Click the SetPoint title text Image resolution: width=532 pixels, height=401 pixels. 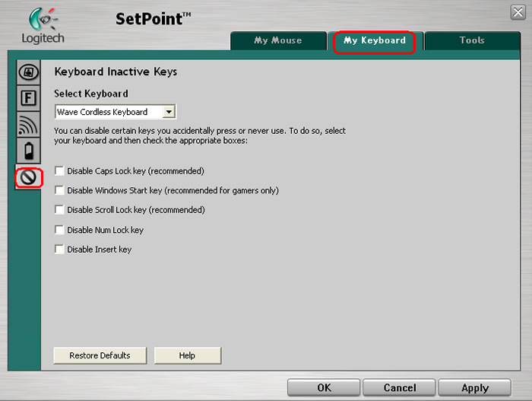pyautogui.click(x=153, y=19)
